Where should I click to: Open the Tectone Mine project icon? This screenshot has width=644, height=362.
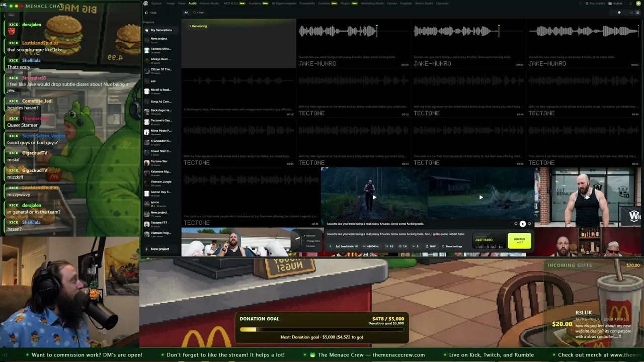(x=147, y=50)
